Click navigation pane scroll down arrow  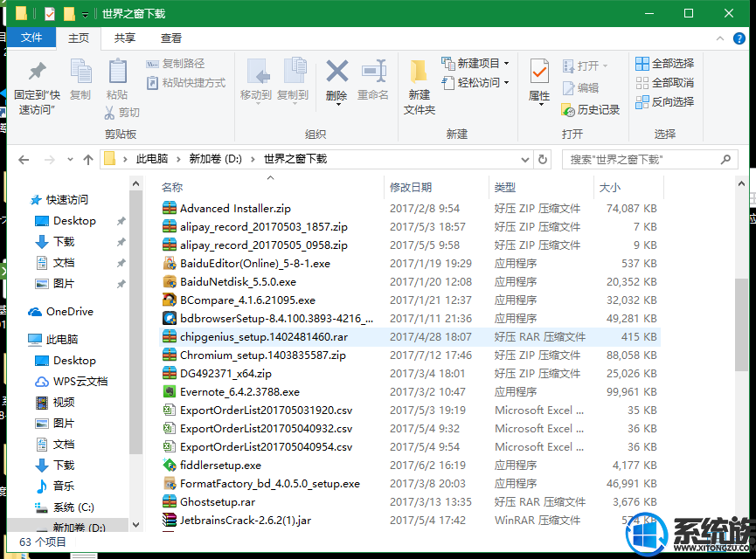pyautogui.click(x=136, y=525)
